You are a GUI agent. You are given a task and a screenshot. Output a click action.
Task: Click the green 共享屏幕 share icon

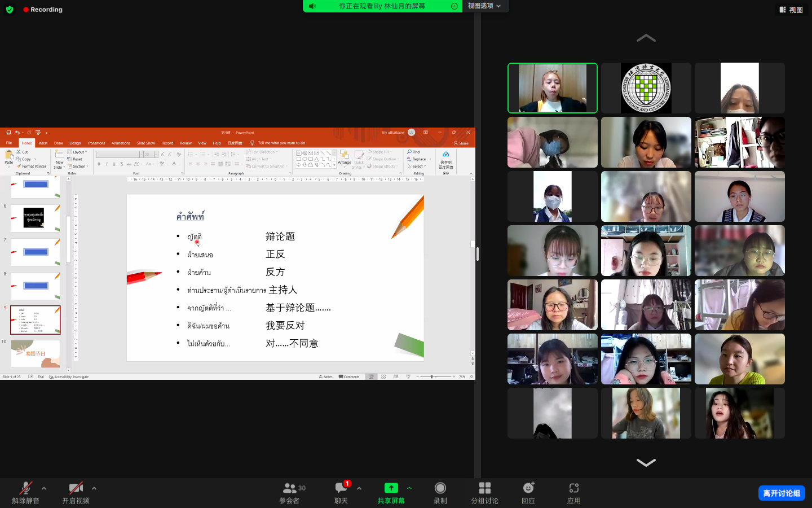coord(391,488)
